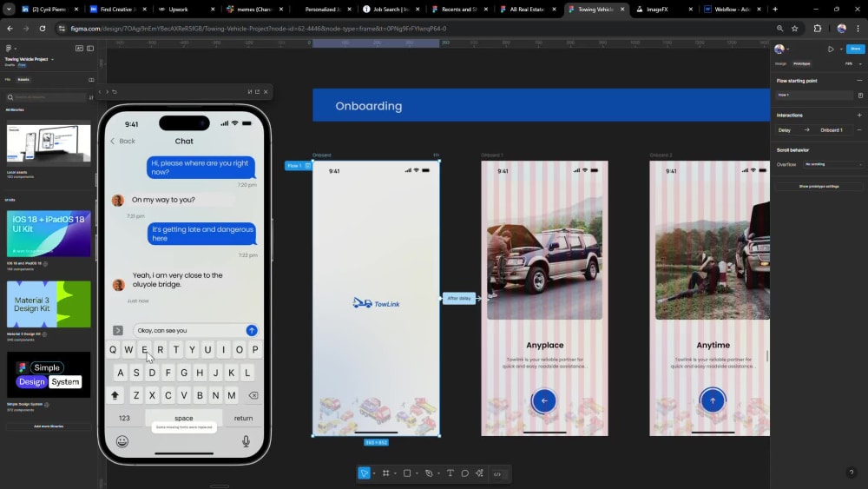Expand Pen tool options arrow
The width and height of the screenshot is (868, 489).
(x=438, y=474)
